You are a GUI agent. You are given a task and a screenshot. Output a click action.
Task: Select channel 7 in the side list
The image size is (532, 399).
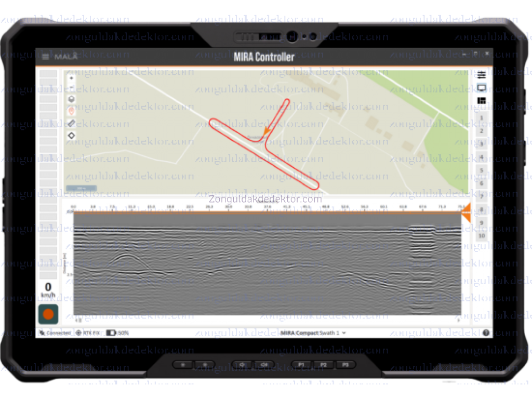click(x=481, y=196)
